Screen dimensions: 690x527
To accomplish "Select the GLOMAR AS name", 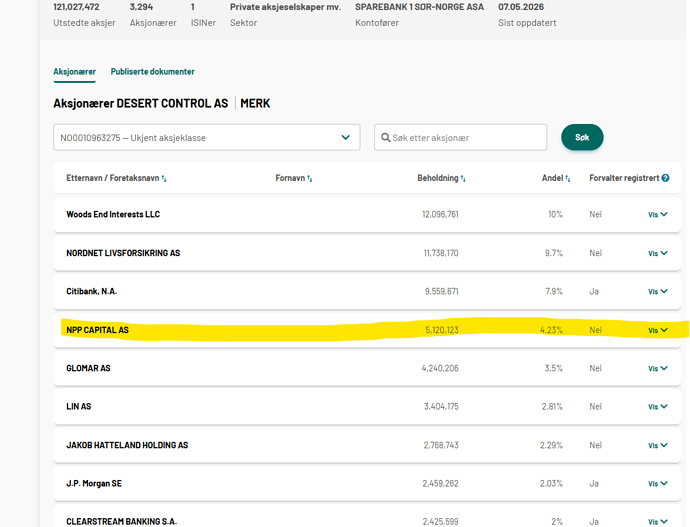I will coord(88,369).
